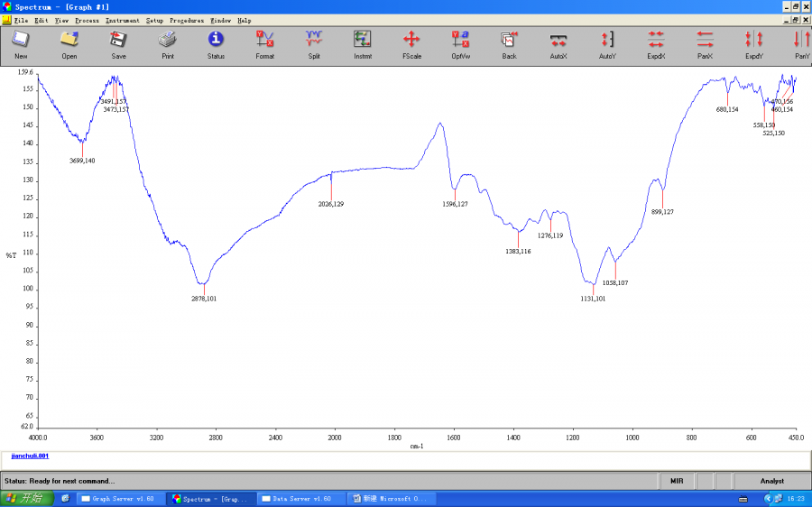Click the 1596,127 peak label

tap(456, 204)
